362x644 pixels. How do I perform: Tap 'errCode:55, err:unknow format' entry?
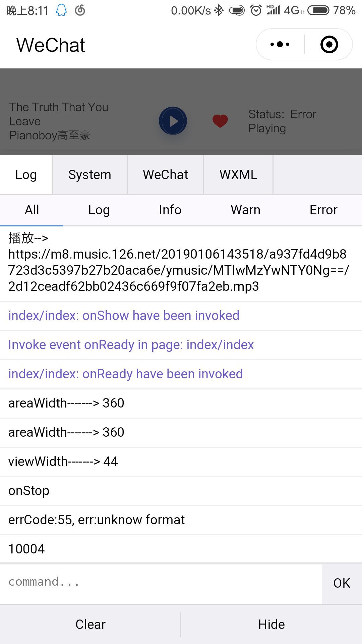[181, 520]
